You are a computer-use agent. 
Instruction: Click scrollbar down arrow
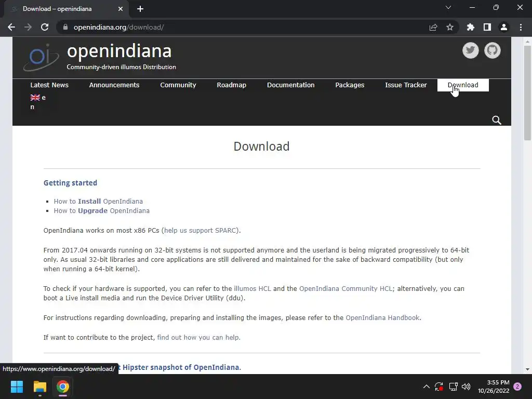tap(527, 369)
